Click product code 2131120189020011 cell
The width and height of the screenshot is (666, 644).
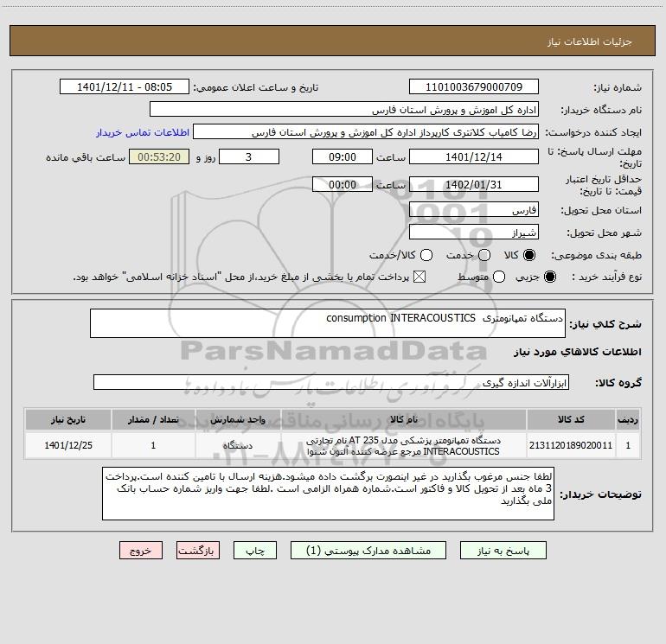tap(571, 445)
